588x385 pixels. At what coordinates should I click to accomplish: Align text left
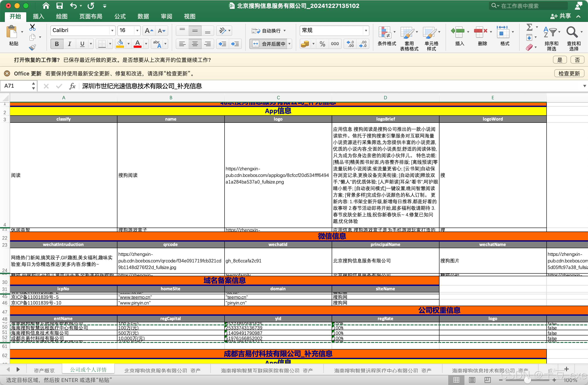pyautogui.click(x=182, y=44)
